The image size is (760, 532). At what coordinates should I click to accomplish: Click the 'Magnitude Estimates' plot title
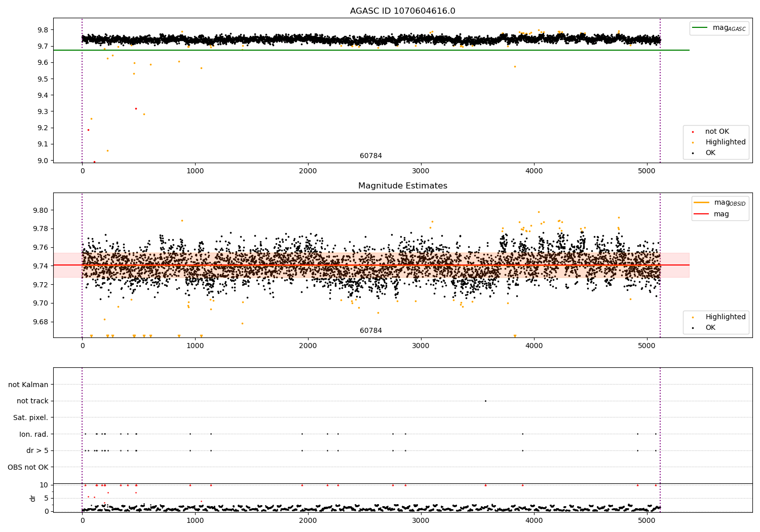[x=403, y=186]
